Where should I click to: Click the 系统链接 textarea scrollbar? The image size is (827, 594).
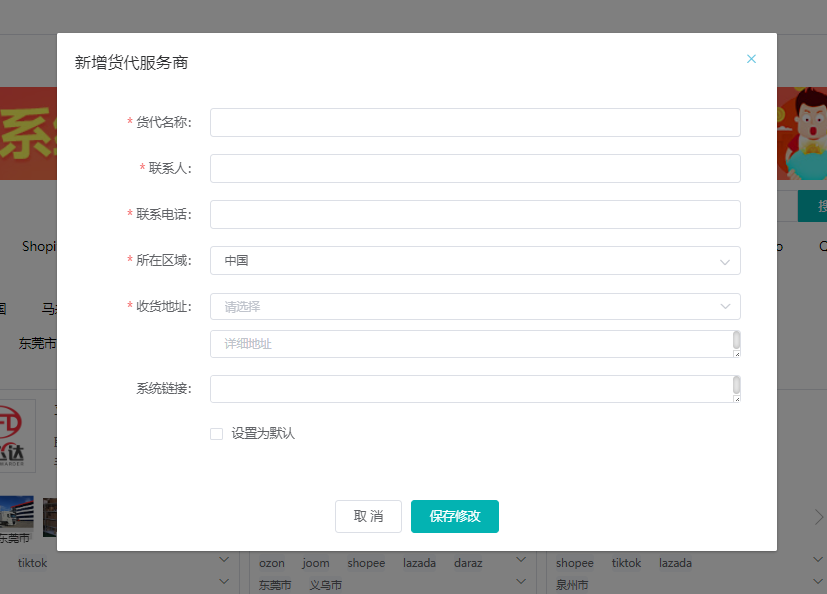(x=737, y=384)
